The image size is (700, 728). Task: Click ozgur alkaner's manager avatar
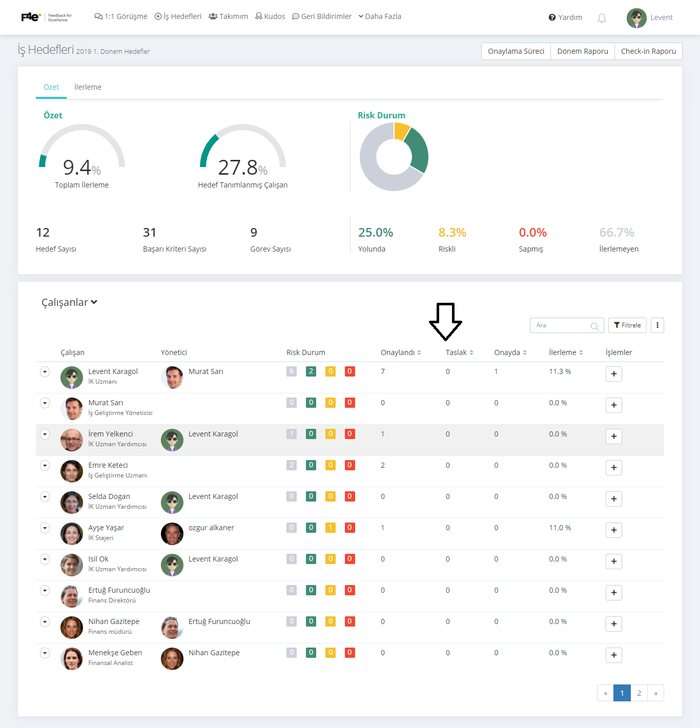(172, 534)
